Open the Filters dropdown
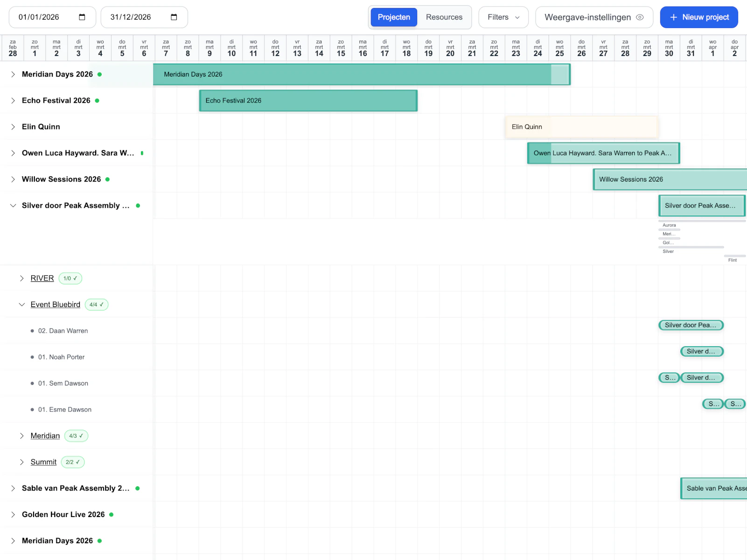 [503, 17]
